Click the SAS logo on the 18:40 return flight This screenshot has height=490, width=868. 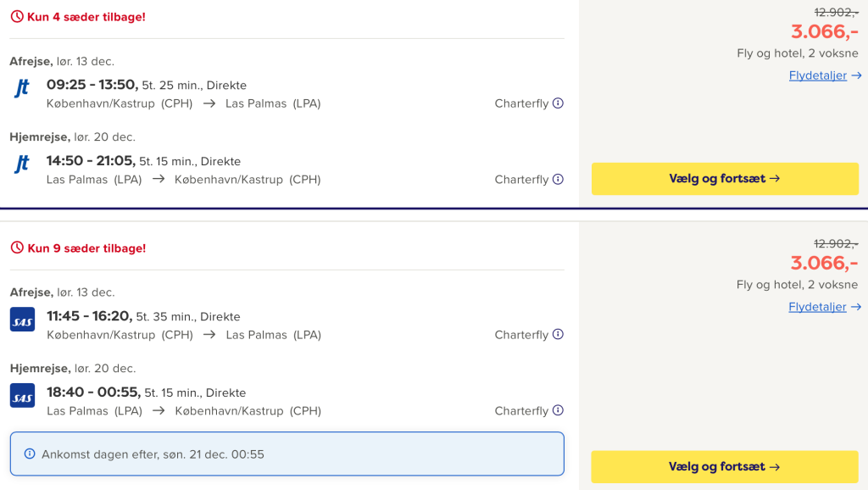point(22,396)
